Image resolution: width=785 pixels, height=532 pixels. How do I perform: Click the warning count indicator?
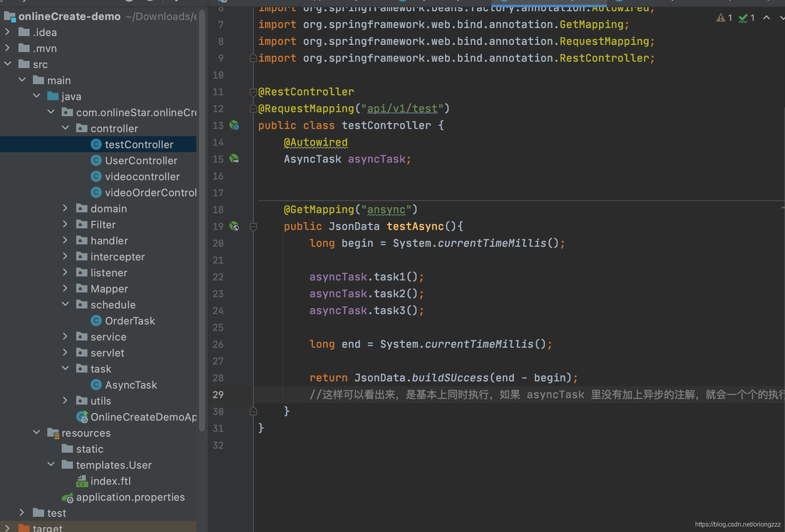[x=725, y=18]
